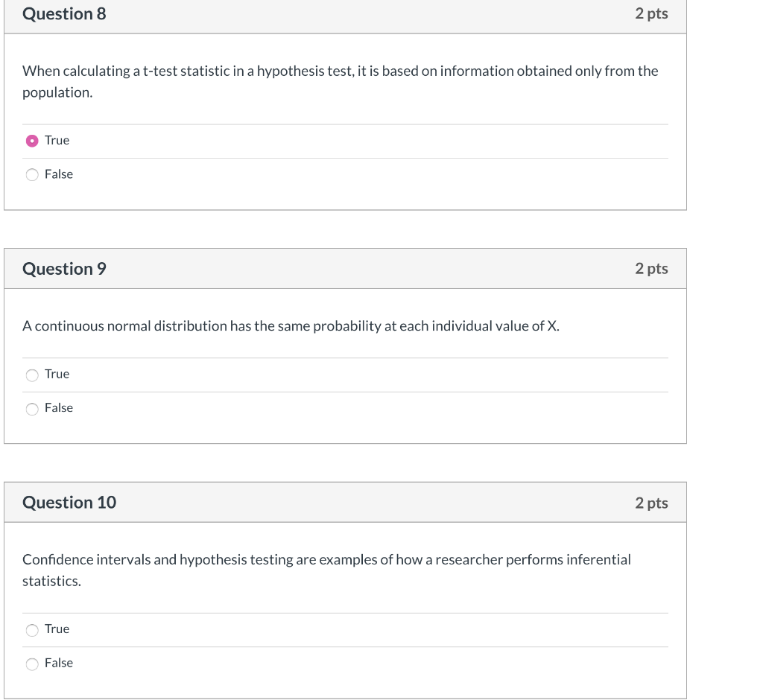
Task: Click the t-test statistic question text
Action: 340,82
